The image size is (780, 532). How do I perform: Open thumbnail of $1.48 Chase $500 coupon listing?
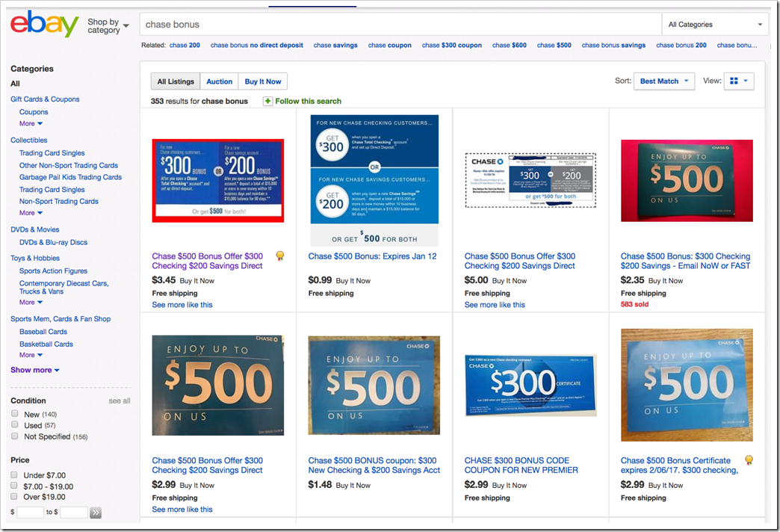pyautogui.click(x=374, y=386)
